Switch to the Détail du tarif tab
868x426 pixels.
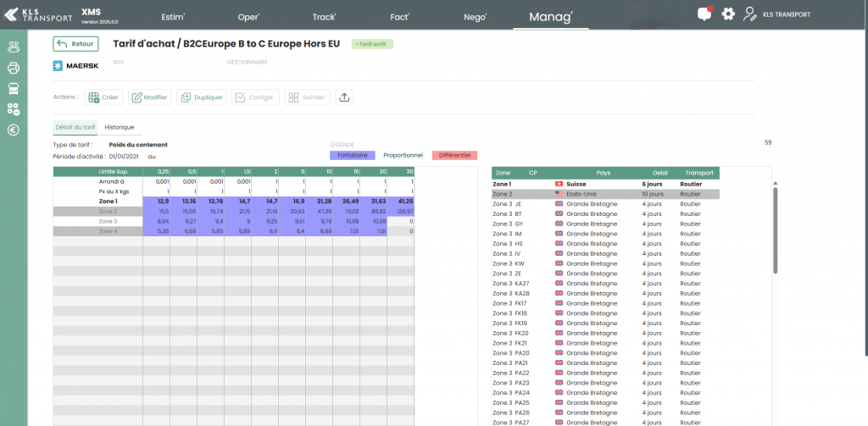tap(75, 127)
